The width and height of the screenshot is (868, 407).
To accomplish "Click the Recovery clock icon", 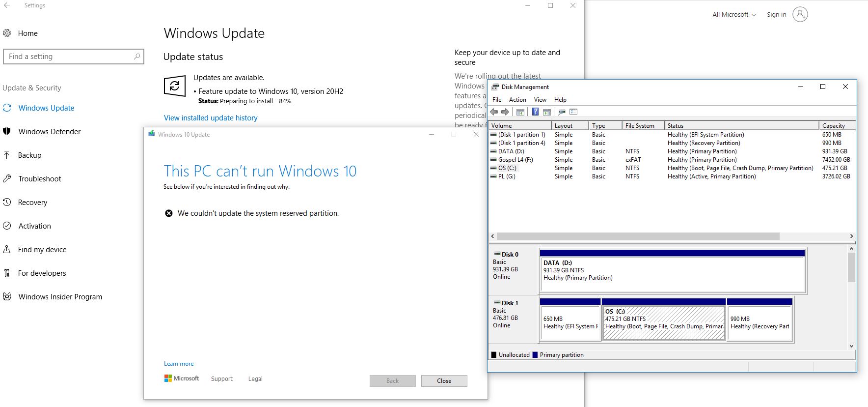I will point(7,202).
